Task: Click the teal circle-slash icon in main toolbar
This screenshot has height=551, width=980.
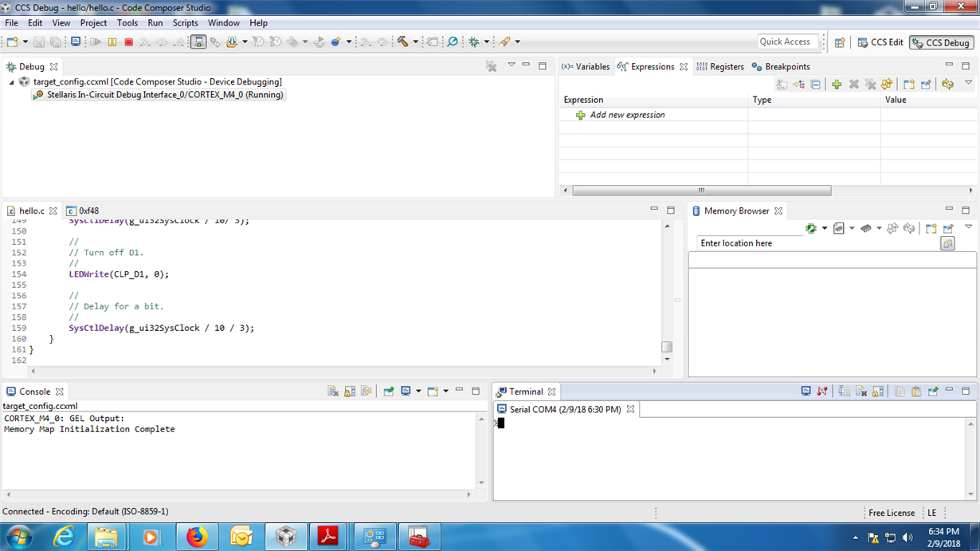Action: coord(453,41)
